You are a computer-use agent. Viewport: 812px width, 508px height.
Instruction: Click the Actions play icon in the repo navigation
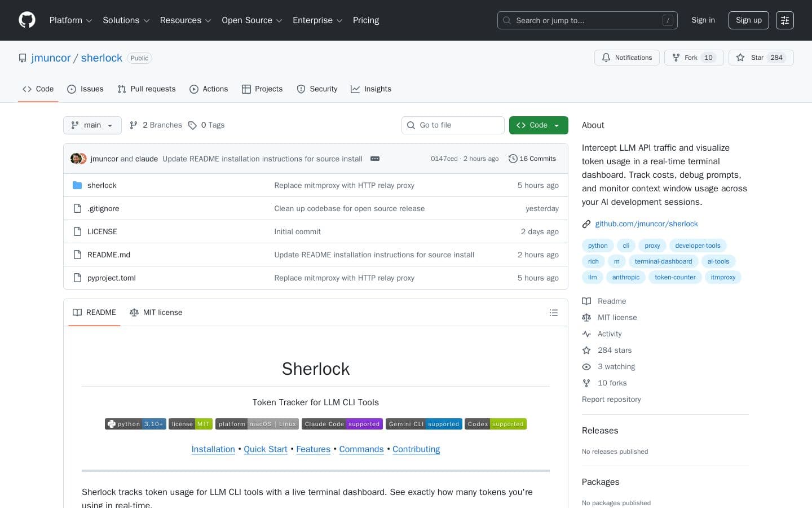click(x=194, y=89)
